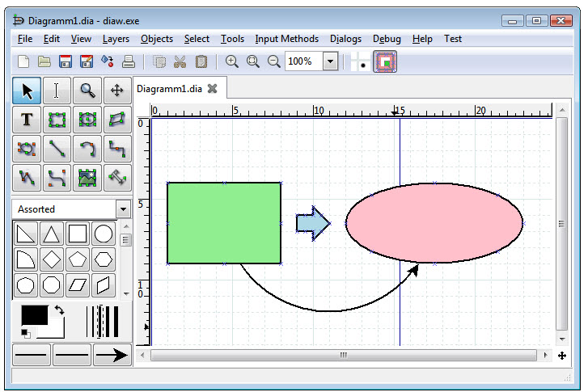Cut selection with scissors icon

pos(180,61)
